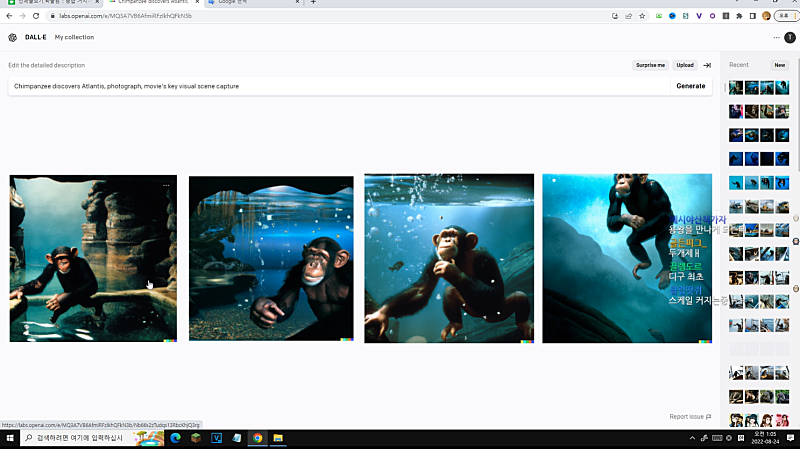The height and width of the screenshot is (449, 800).
Task: Click the New button in Recent panel
Action: (780, 65)
